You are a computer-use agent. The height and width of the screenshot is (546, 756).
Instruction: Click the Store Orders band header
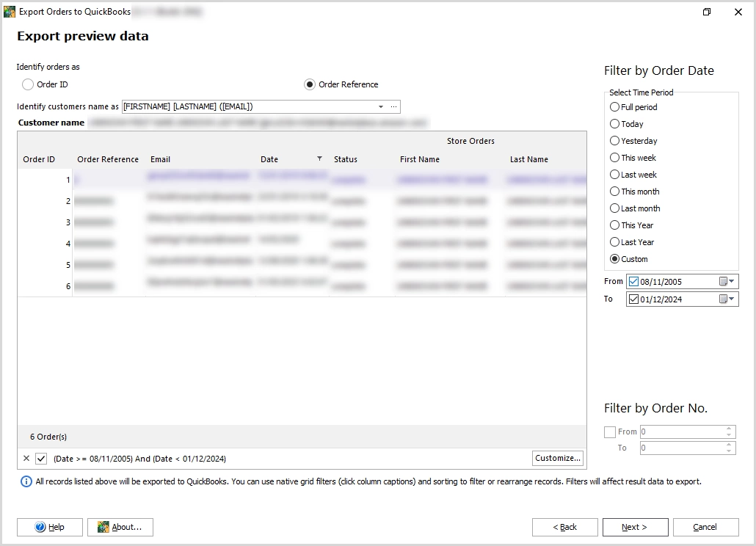point(470,141)
